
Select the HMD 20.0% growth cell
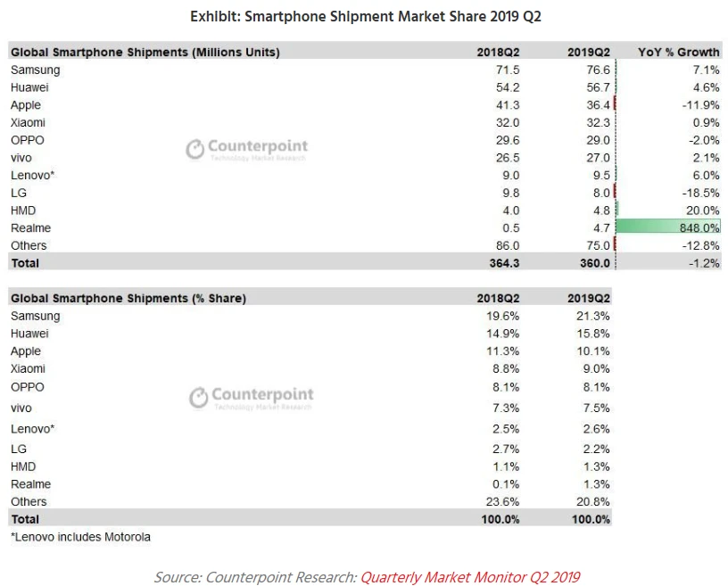[x=701, y=210]
